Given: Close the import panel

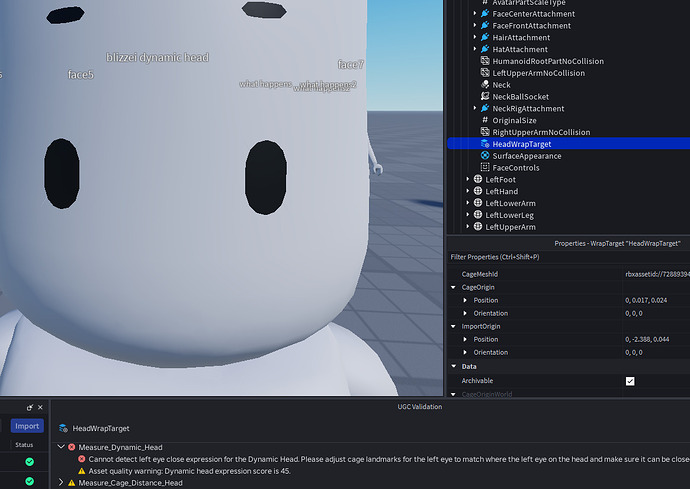Looking at the screenshot, I should 40,408.
